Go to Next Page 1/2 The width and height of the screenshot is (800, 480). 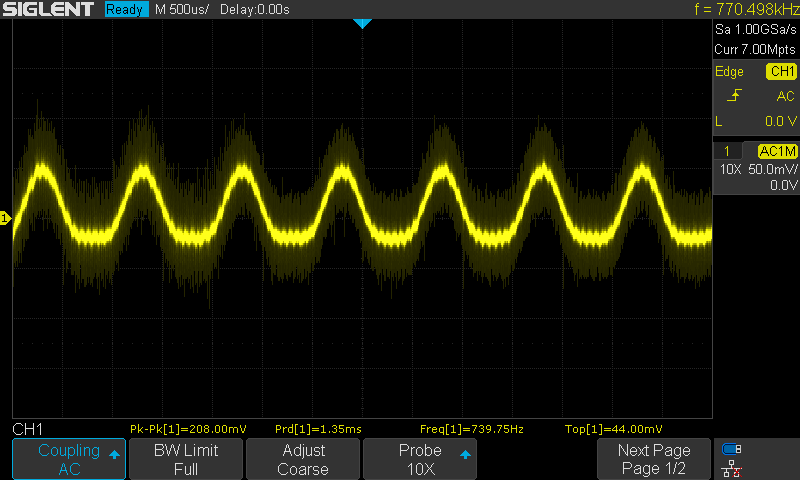(x=654, y=459)
